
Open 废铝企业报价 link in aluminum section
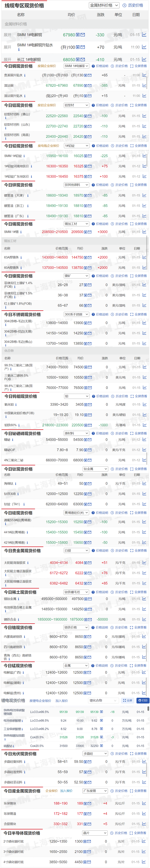47,105
